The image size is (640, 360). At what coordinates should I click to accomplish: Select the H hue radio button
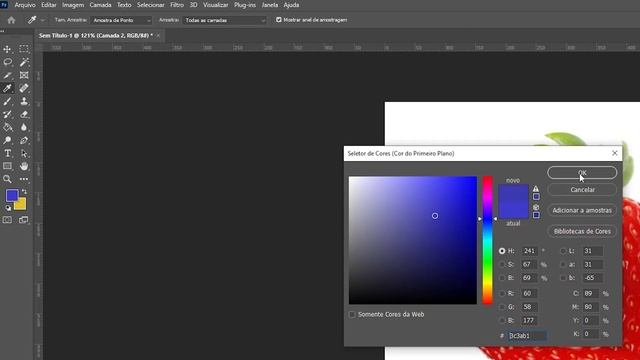(502, 251)
